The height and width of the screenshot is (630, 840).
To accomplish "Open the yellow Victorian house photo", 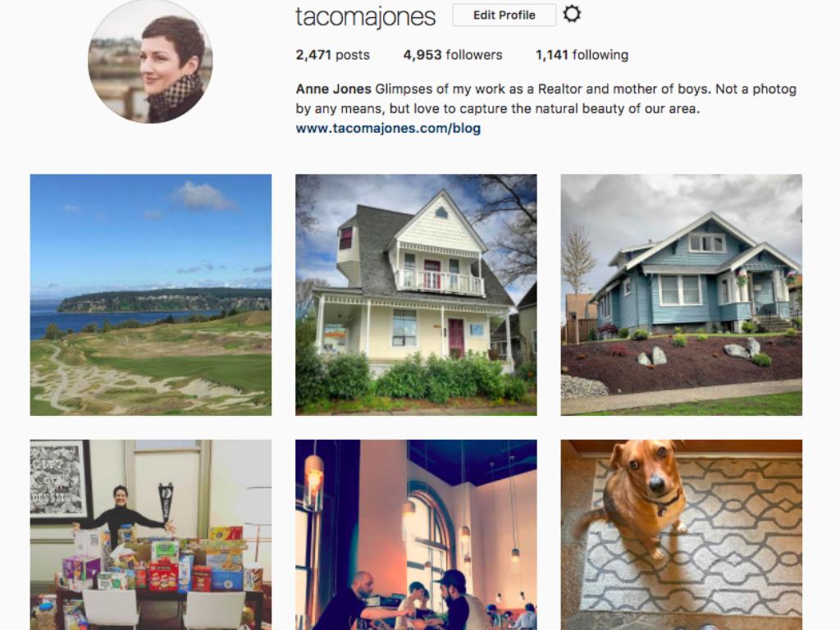I will coord(416,294).
